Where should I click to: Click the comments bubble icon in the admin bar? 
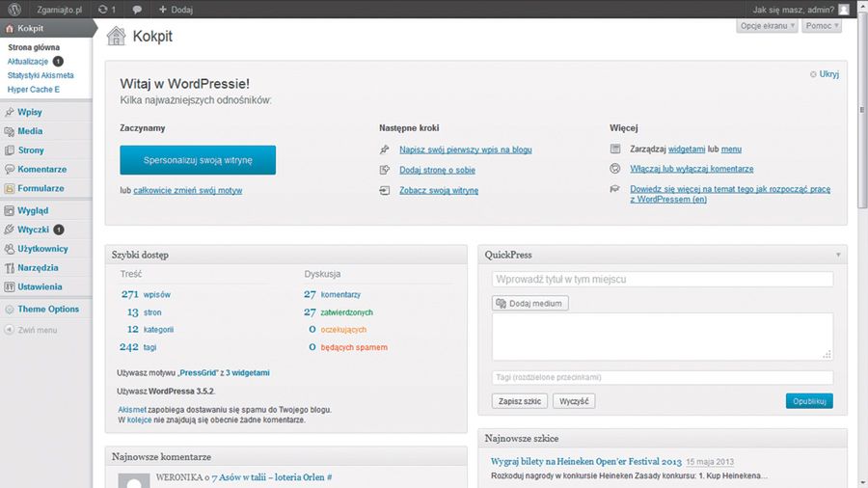coord(138,10)
